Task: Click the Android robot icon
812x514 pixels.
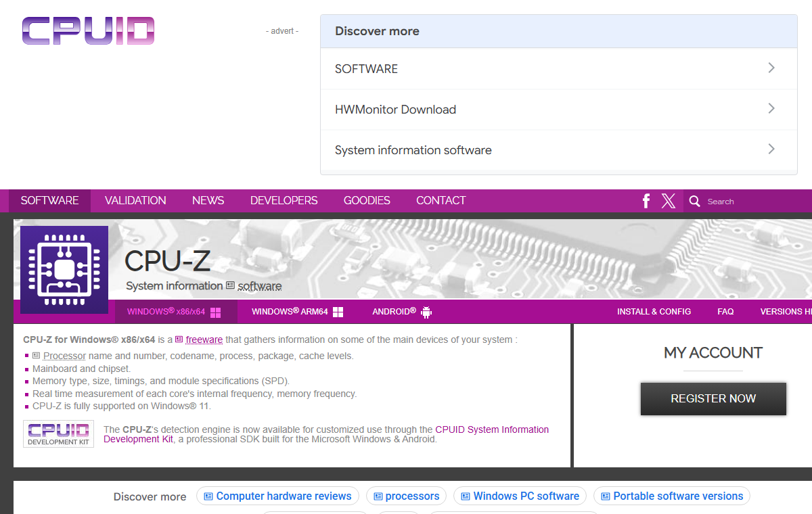Action: pyautogui.click(x=426, y=312)
